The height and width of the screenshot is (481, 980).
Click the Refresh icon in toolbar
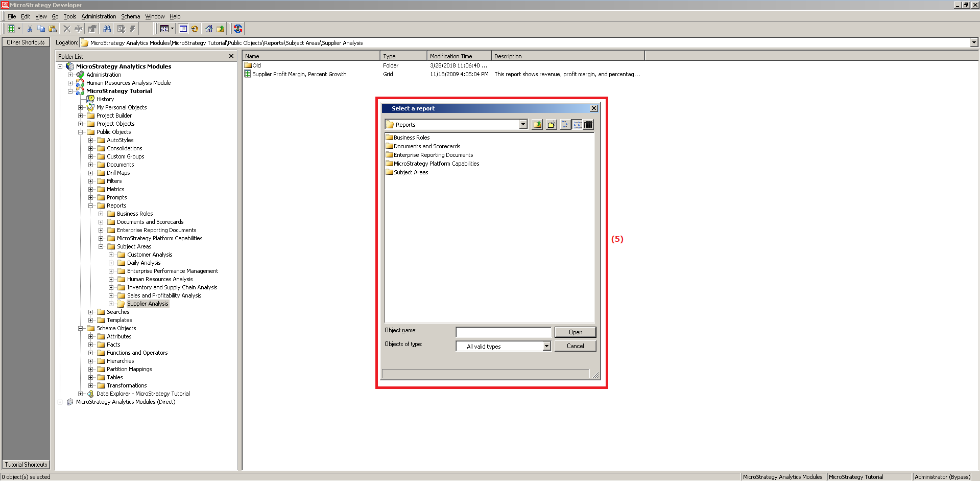click(x=195, y=29)
